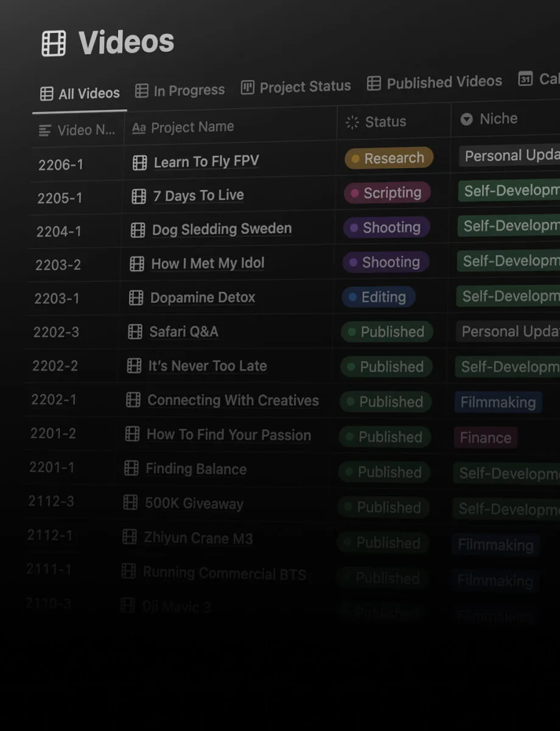Screen dimensions: 560x731
Task: Select video number cell 2205-1
Action: 60,198
